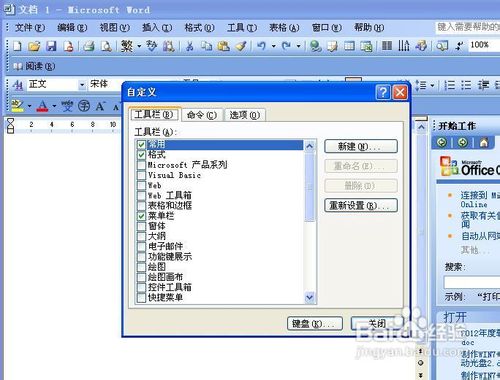Click the Back arrow in the task pane
The height and width of the screenshot is (380, 500).
pos(442,143)
